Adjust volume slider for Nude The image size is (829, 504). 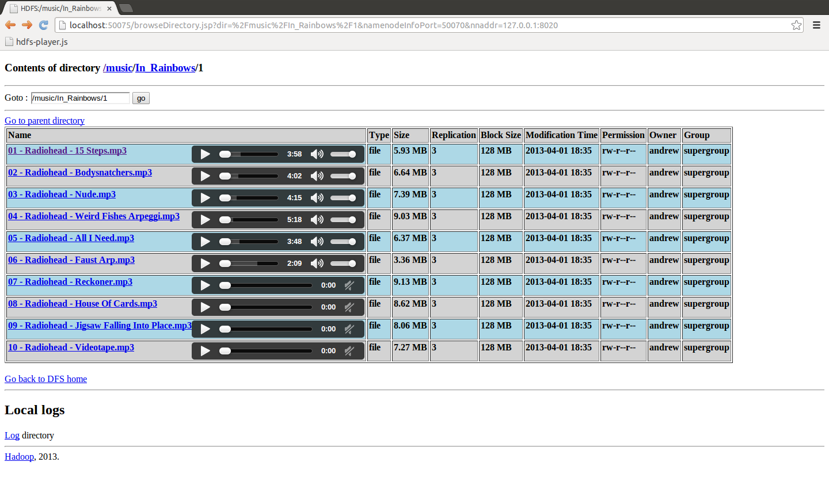click(344, 198)
